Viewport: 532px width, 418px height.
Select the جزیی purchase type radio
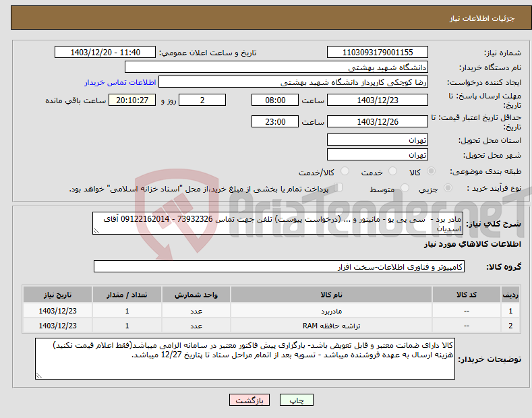pyautogui.click(x=448, y=188)
